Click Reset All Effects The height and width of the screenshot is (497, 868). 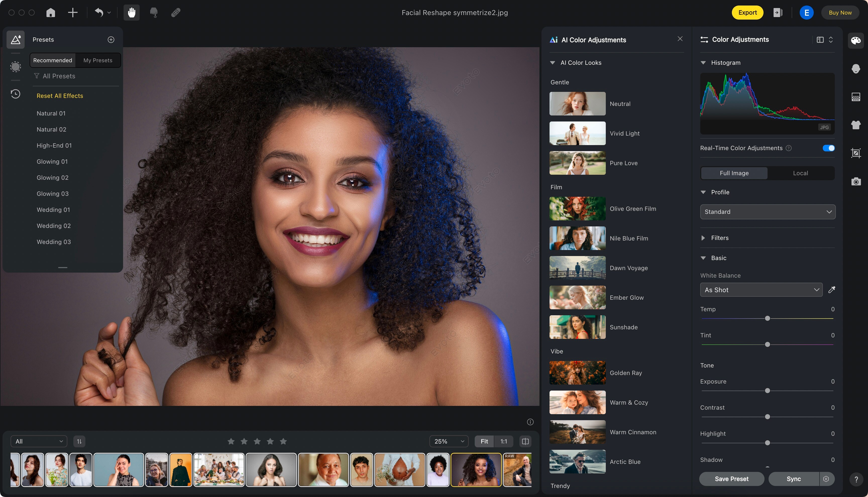60,96
